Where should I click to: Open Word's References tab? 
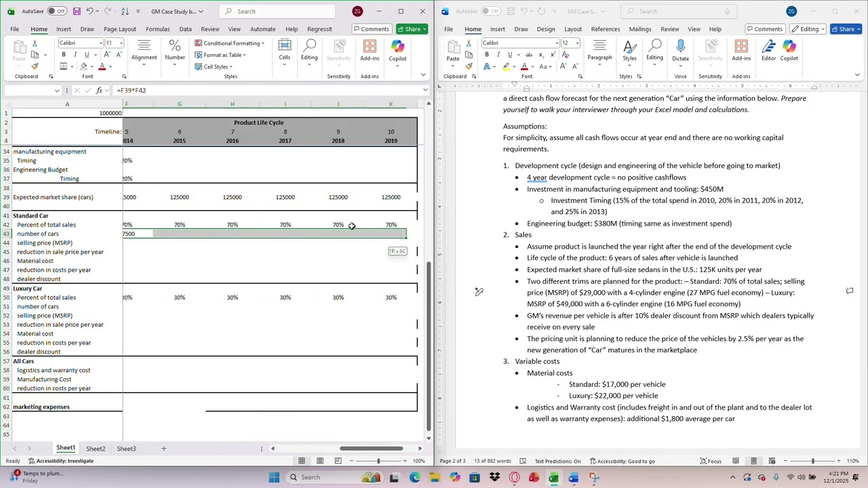coord(605,29)
